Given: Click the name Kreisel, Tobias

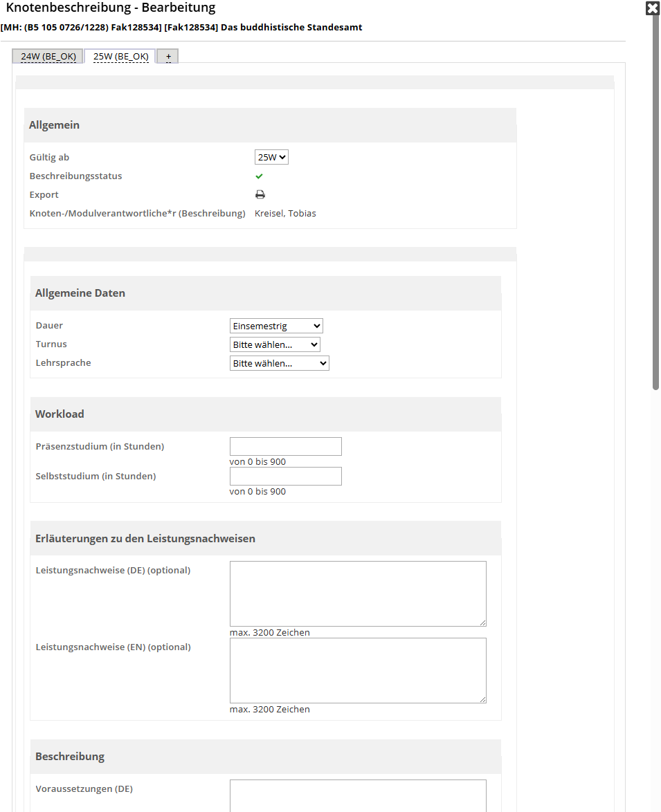Looking at the screenshot, I should pyautogui.click(x=285, y=214).
